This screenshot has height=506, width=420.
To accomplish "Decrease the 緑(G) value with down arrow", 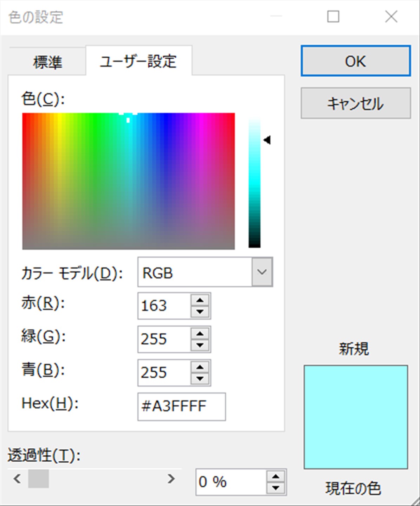I will click(x=200, y=345).
